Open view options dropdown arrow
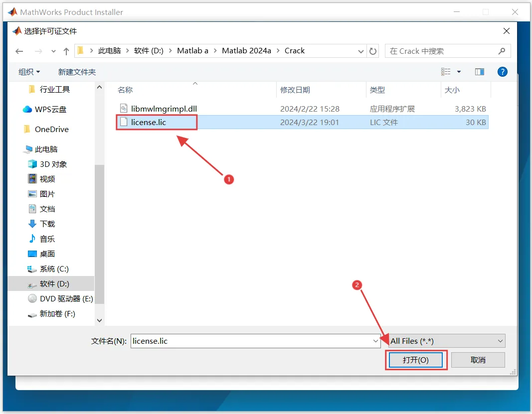 (x=459, y=72)
